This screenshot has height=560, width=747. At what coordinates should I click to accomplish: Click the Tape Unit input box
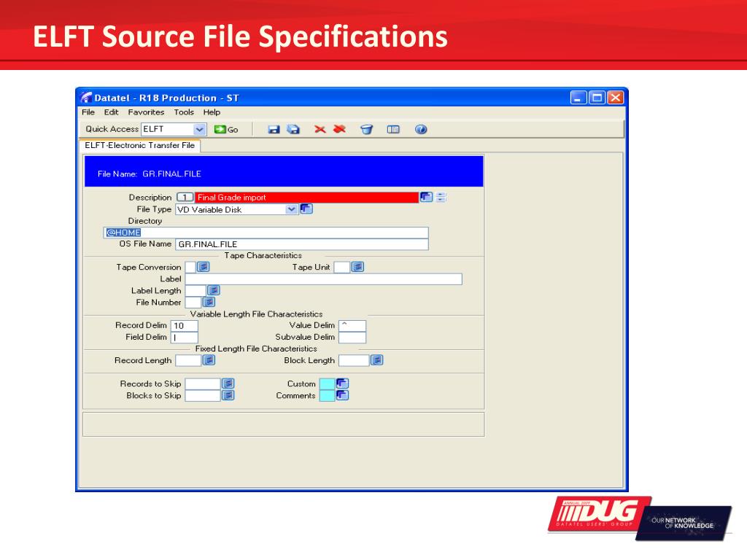pos(342,267)
